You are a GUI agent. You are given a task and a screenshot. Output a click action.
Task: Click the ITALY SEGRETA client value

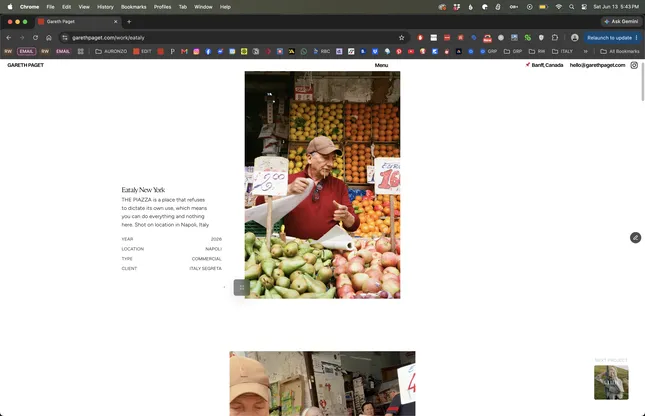(x=205, y=268)
